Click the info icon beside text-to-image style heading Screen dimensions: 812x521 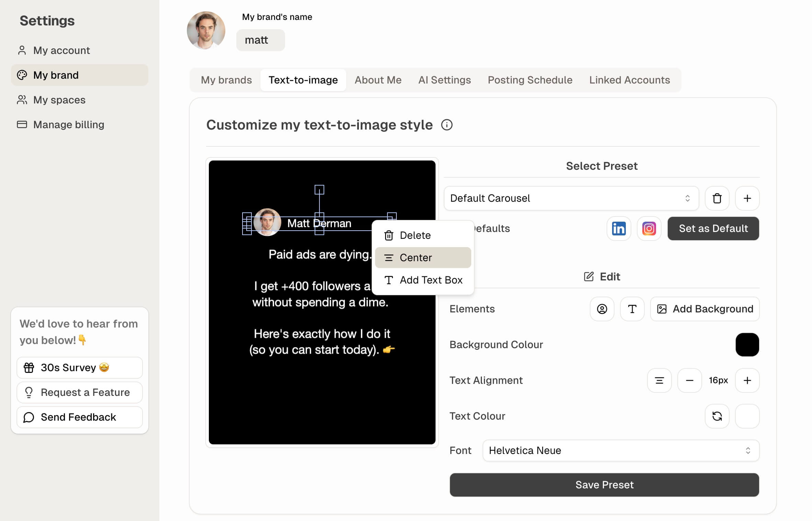click(x=446, y=125)
